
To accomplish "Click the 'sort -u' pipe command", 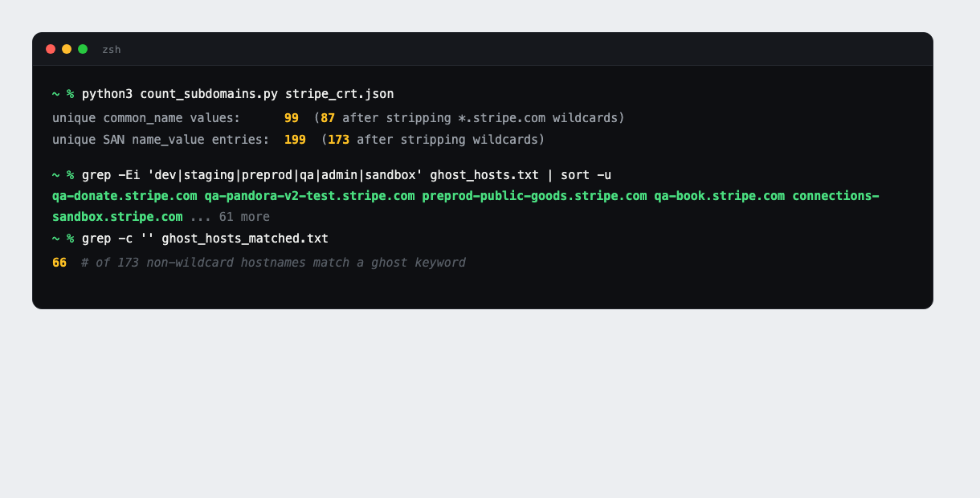I will click(x=586, y=175).
